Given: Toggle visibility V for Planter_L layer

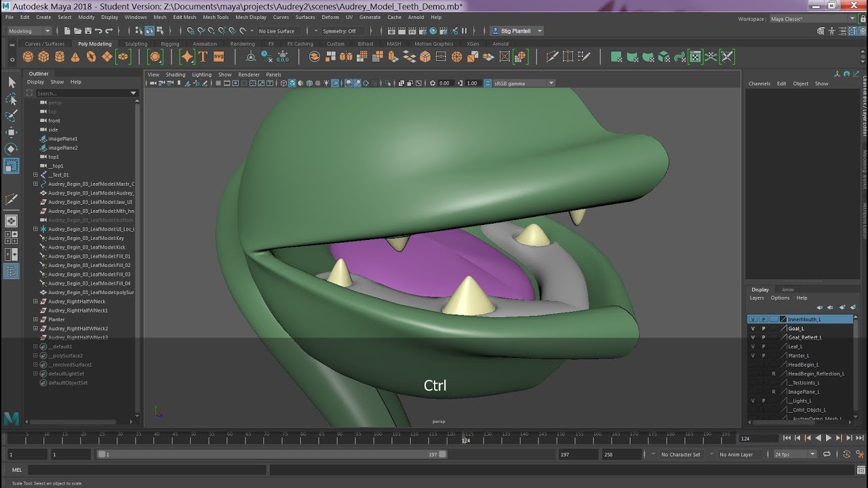Looking at the screenshot, I should [x=753, y=355].
